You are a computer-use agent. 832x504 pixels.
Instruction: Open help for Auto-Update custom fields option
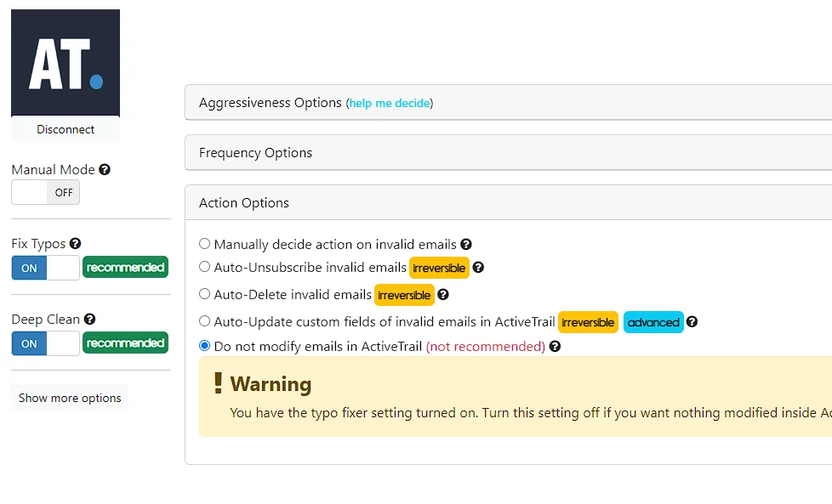pyautogui.click(x=692, y=321)
